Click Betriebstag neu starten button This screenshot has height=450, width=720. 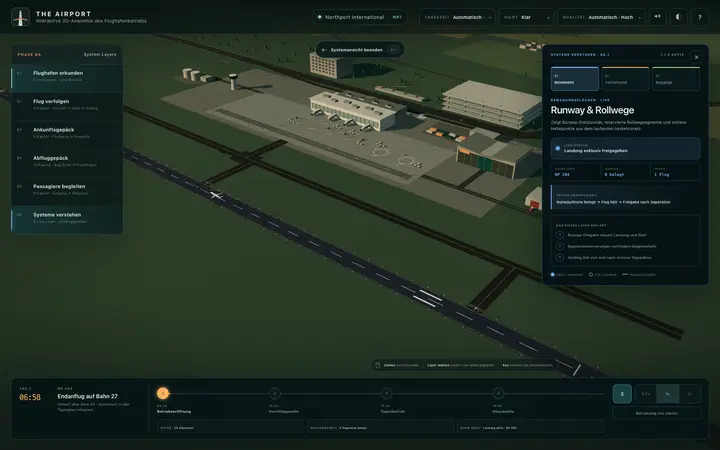click(x=657, y=413)
